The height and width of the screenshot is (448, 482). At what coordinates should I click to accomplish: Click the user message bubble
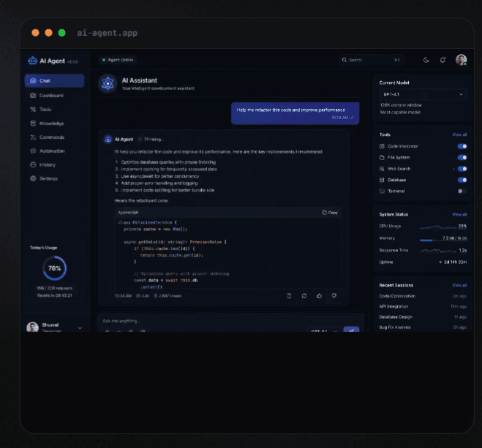click(x=295, y=113)
